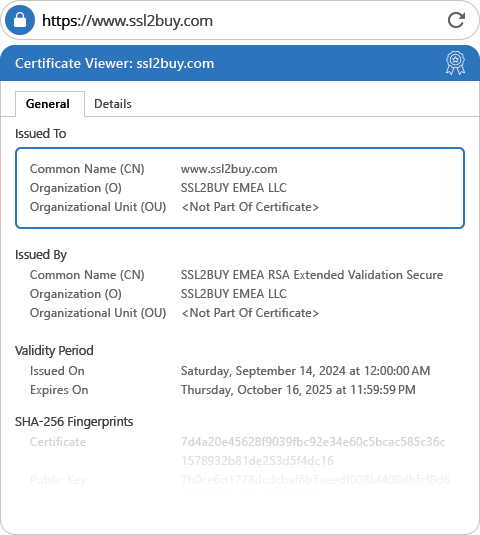
Task: Click the Issued By organizational unit value
Action: coord(250,313)
